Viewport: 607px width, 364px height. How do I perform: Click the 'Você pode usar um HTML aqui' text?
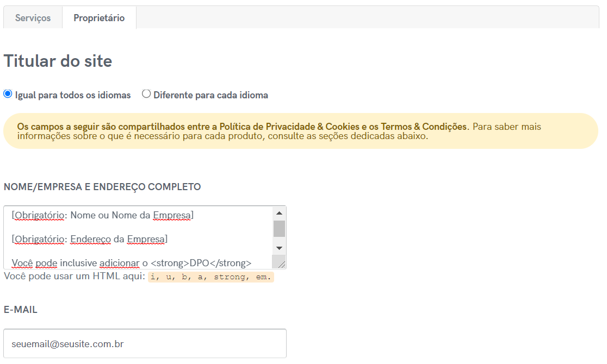pos(75,277)
